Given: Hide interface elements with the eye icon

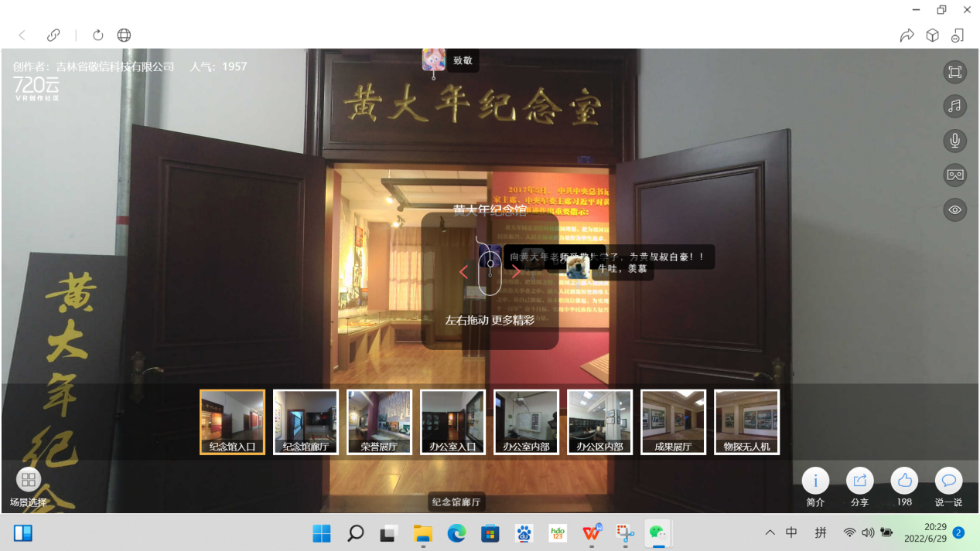Looking at the screenshot, I should 954,209.
